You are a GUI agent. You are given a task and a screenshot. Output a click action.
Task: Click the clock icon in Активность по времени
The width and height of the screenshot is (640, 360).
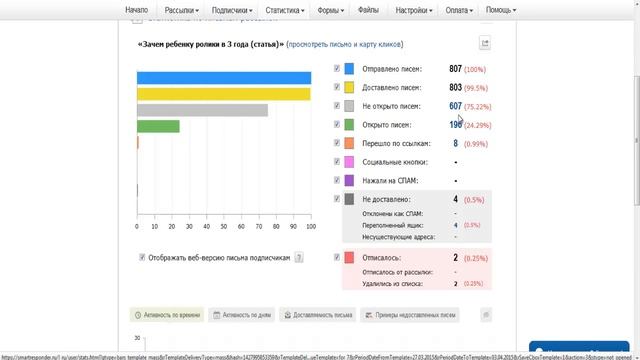[138, 315]
